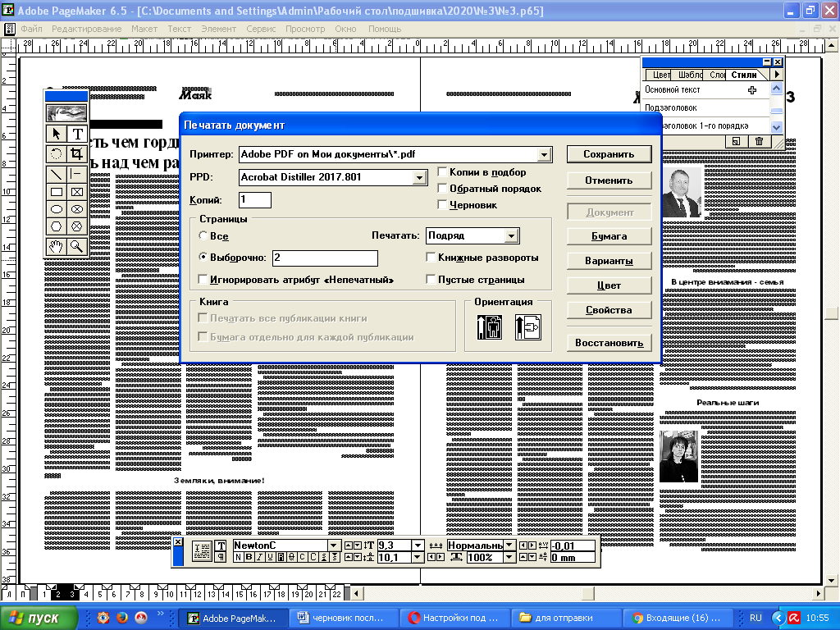The height and width of the screenshot is (630, 840).
Task: Switch control palette to paragraph view
Action: [x=221, y=557]
